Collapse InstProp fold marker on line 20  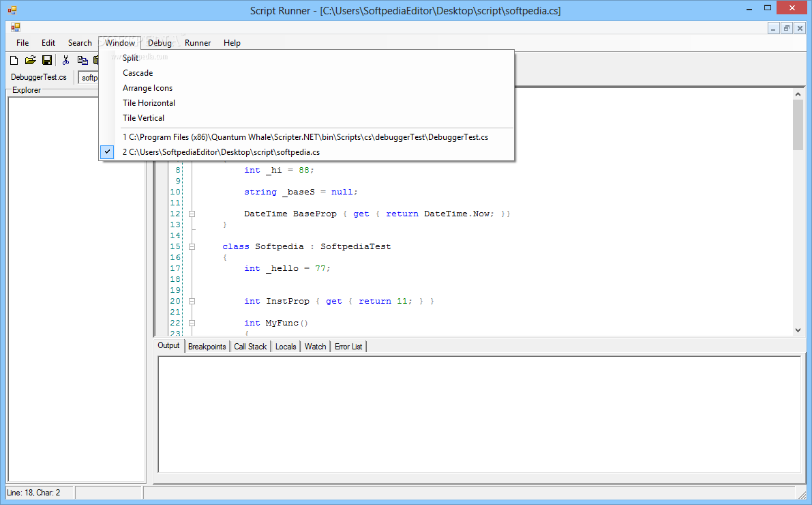(192, 301)
